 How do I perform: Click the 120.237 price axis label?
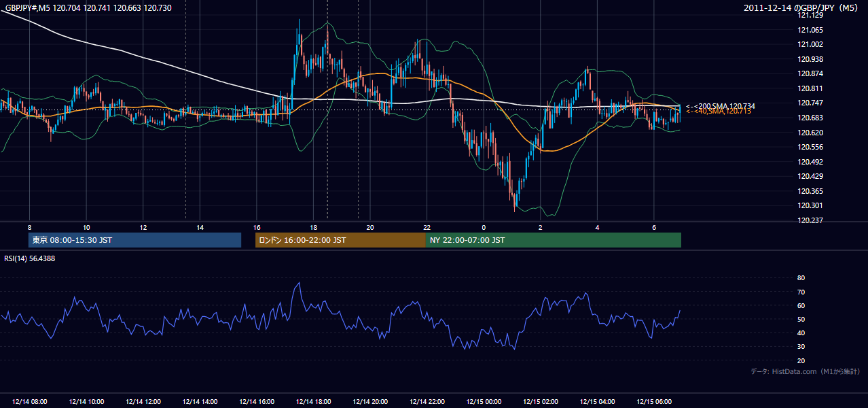point(810,220)
